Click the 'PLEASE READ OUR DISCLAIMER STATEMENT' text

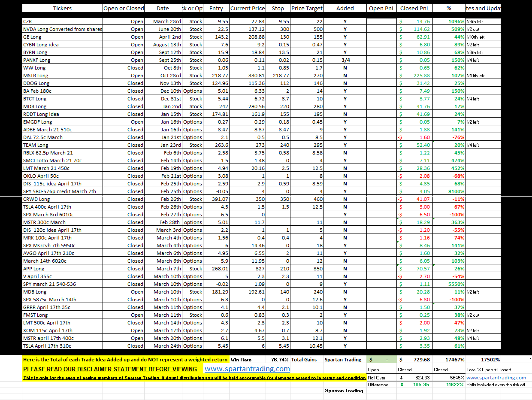click(110, 369)
